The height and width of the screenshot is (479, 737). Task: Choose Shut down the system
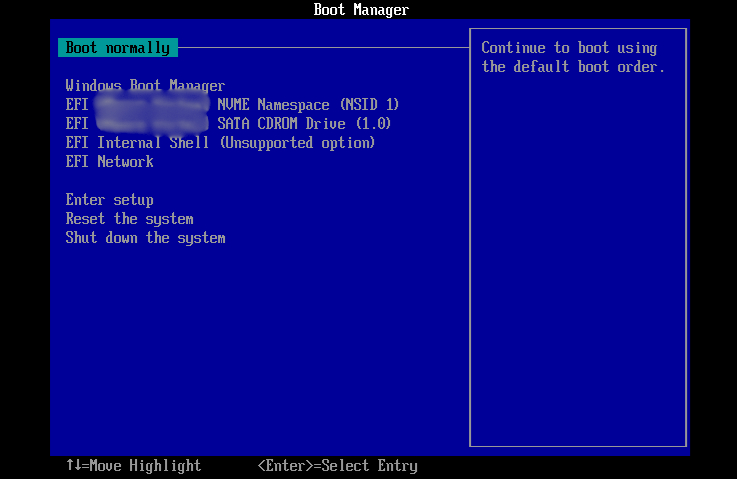(145, 238)
